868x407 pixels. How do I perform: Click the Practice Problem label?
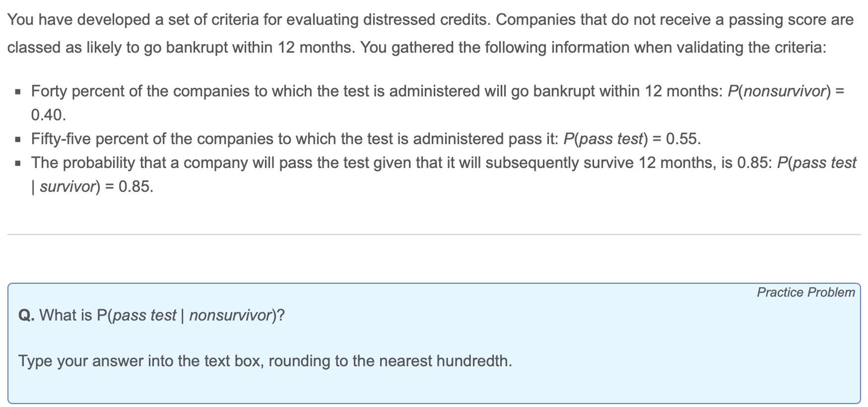806,292
